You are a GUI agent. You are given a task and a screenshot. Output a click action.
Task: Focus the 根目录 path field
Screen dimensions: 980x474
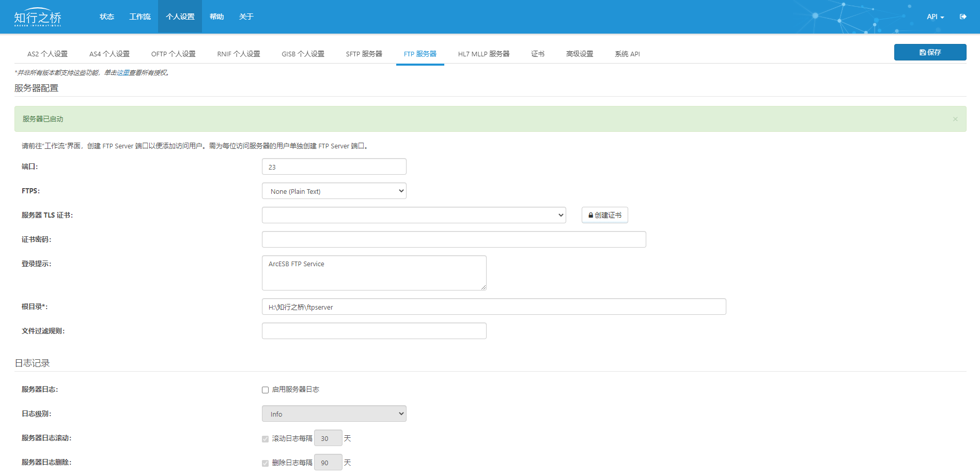493,307
